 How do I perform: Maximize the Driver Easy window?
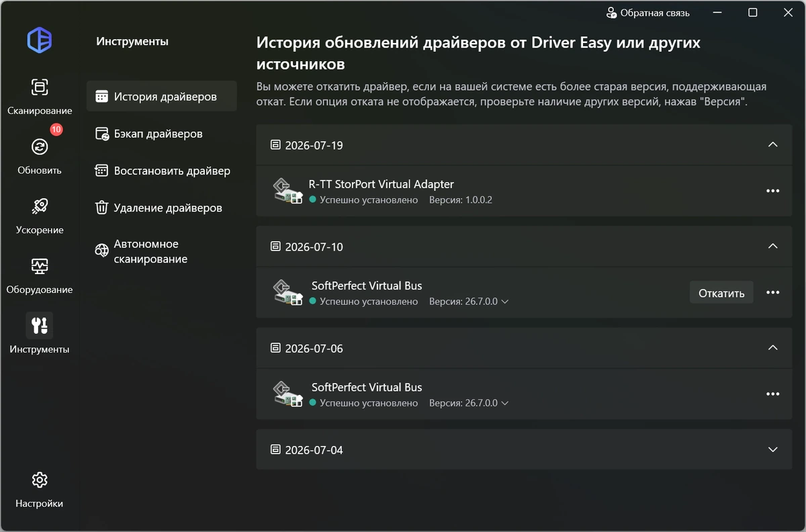point(753,13)
